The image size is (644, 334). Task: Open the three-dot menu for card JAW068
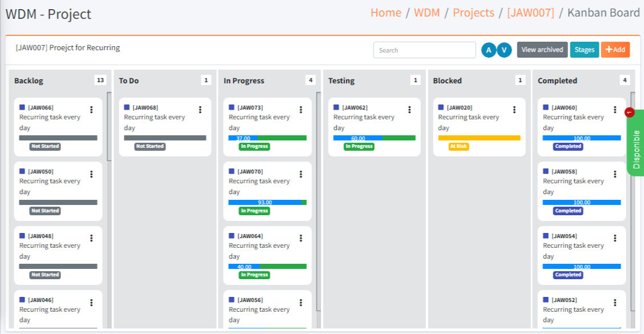(200, 110)
